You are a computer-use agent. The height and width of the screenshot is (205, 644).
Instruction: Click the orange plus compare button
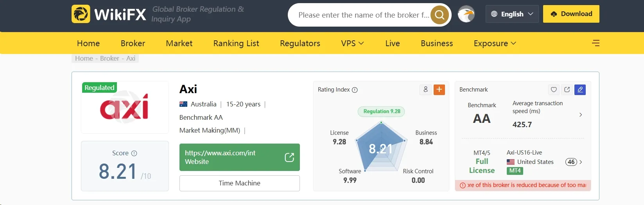click(x=439, y=90)
